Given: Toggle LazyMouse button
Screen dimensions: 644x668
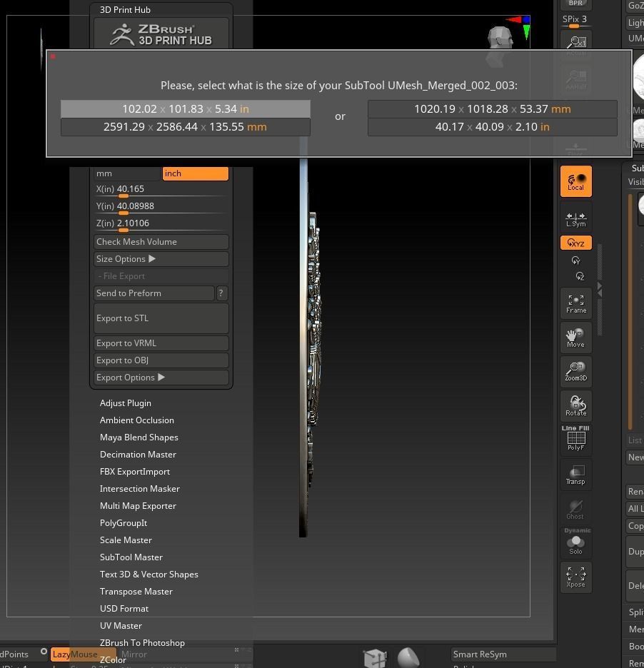Looking at the screenshot, I should pos(83,654).
